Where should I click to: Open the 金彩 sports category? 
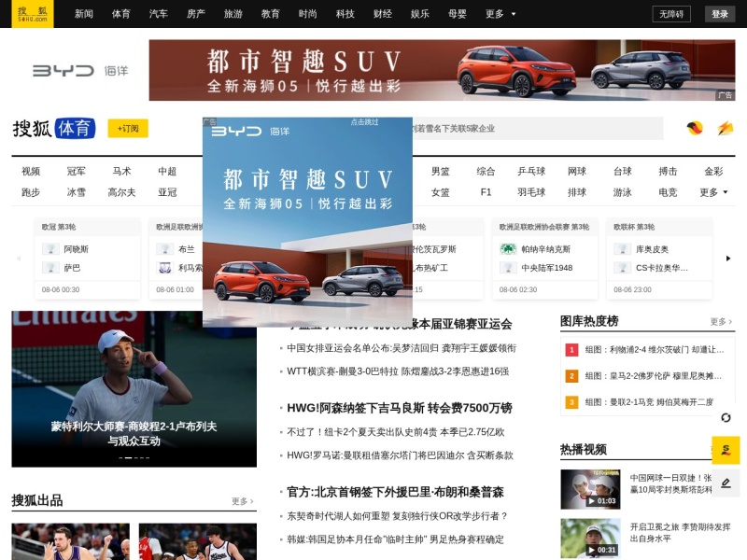pyautogui.click(x=713, y=172)
